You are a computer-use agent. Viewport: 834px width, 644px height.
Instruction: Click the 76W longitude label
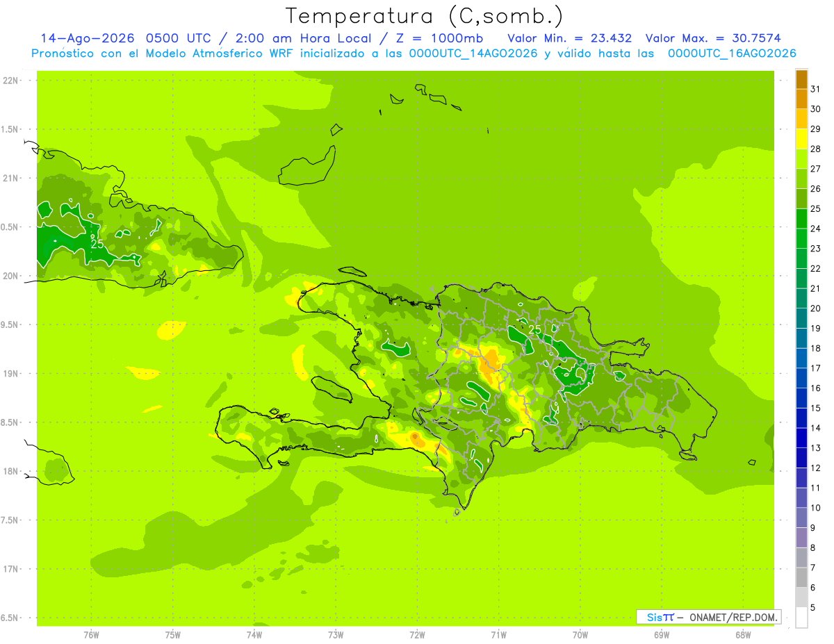pos(91,635)
